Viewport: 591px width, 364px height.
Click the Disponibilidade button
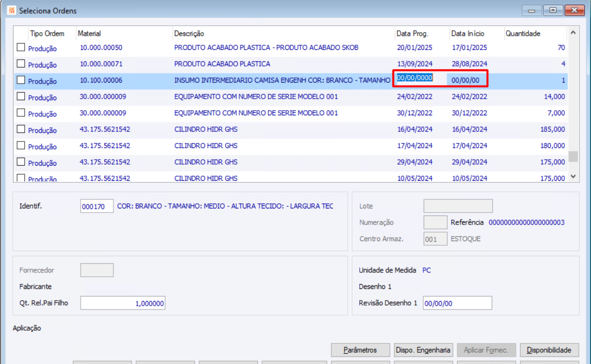point(549,350)
